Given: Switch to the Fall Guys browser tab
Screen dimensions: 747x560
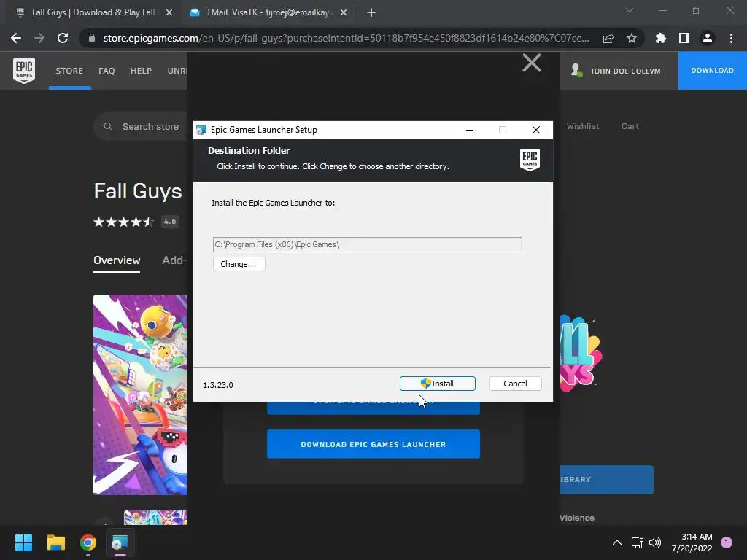Looking at the screenshot, I should 93,12.
